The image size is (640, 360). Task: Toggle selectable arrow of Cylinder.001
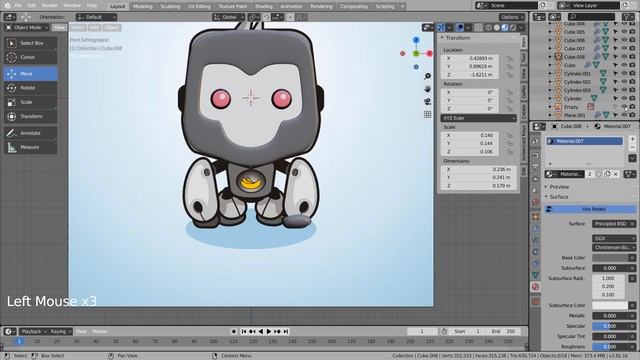pos(616,73)
